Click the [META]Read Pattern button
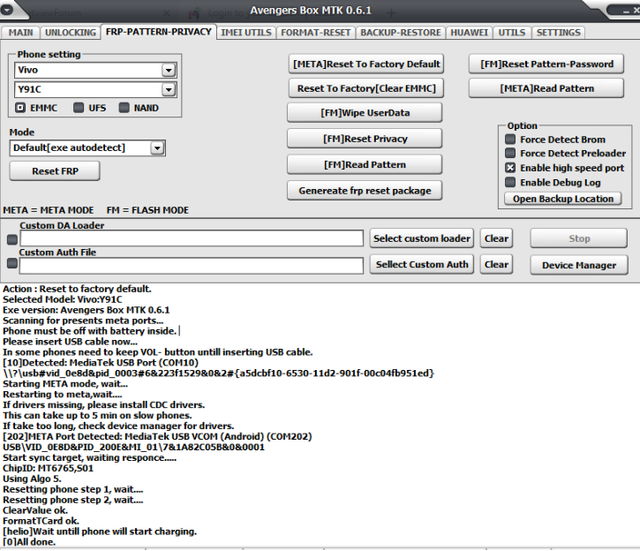640x551 pixels. (546, 89)
